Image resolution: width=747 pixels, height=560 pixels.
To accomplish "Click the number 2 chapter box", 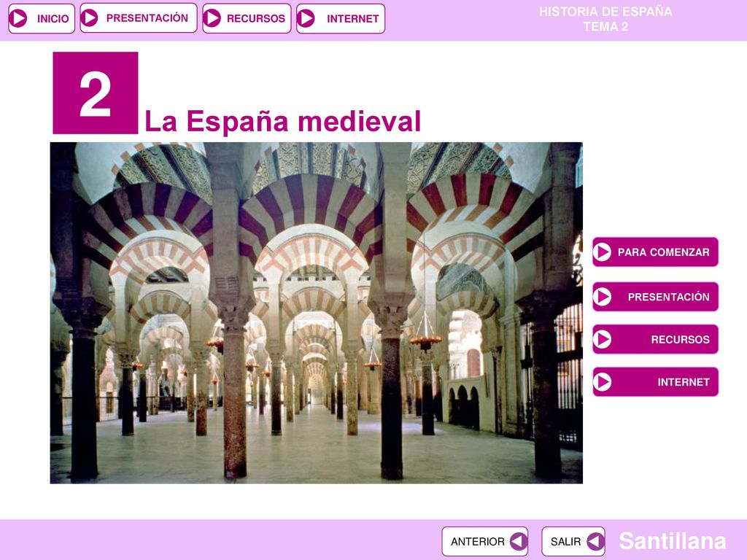I will click(x=96, y=93).
